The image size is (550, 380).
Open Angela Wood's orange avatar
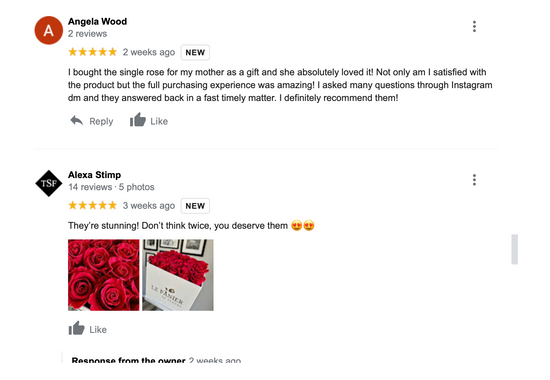[49, 31]
